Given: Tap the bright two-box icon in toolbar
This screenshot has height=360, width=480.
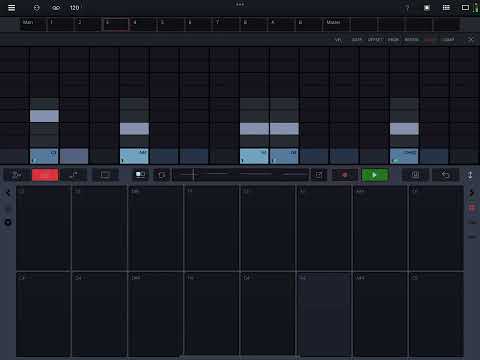Looking at the screenshot, I should 140,175.
